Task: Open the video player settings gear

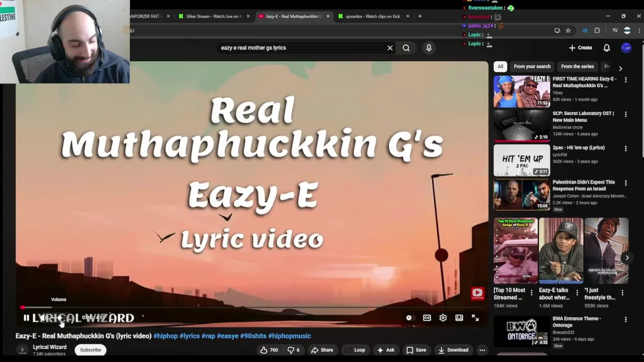Action: point(443,318)
